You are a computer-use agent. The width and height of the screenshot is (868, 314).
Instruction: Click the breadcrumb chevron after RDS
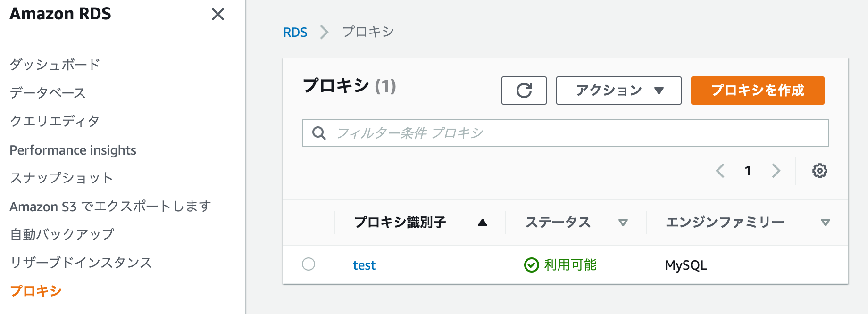324,32
